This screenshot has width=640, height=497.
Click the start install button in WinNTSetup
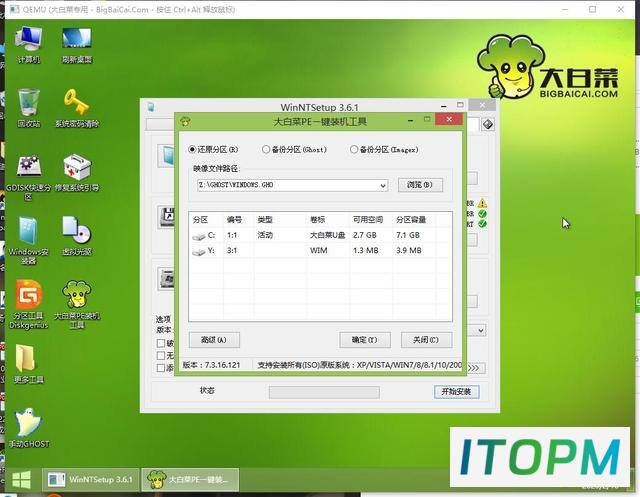tap(456, 392)
